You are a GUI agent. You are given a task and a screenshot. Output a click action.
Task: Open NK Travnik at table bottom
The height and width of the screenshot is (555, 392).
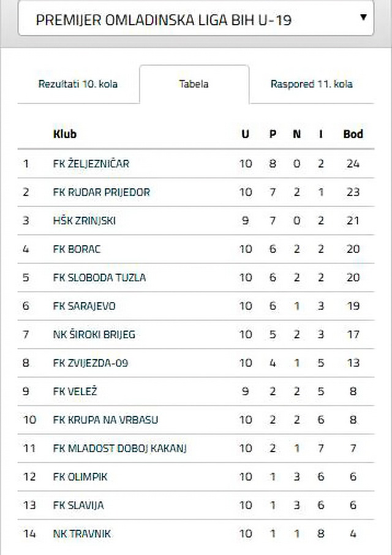(82, 534)
